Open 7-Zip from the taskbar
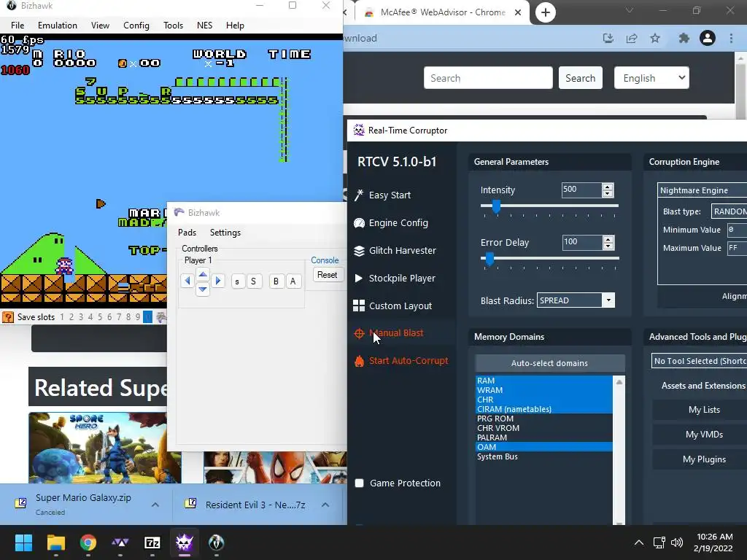 pyautogui.click(x=152, y=542)
